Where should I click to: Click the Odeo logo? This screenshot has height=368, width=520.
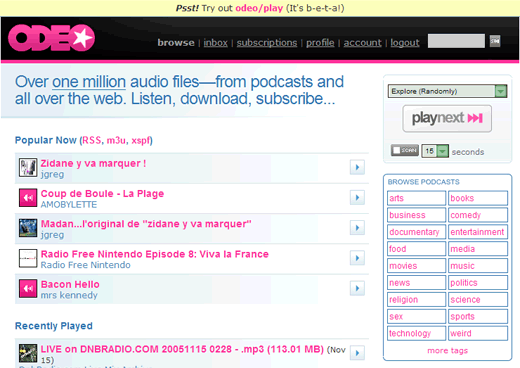[51, 38]
